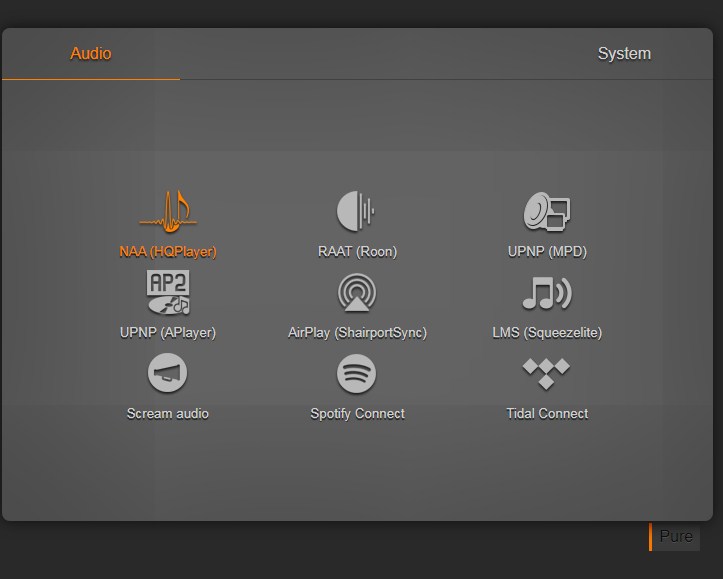Viewport: 723px width, 579px height.
Task: Click the Pure button at bottom right
Action: [675, 537]
